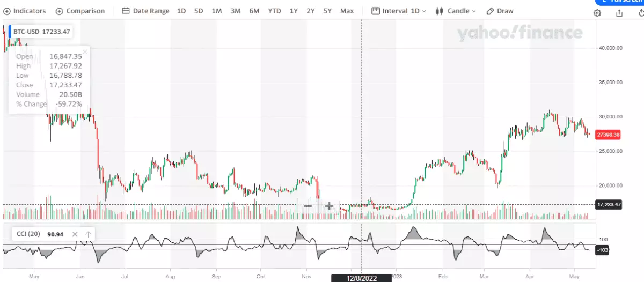Zoom out with the minus button
Screen dimensions: 644x282
point(308,206)
